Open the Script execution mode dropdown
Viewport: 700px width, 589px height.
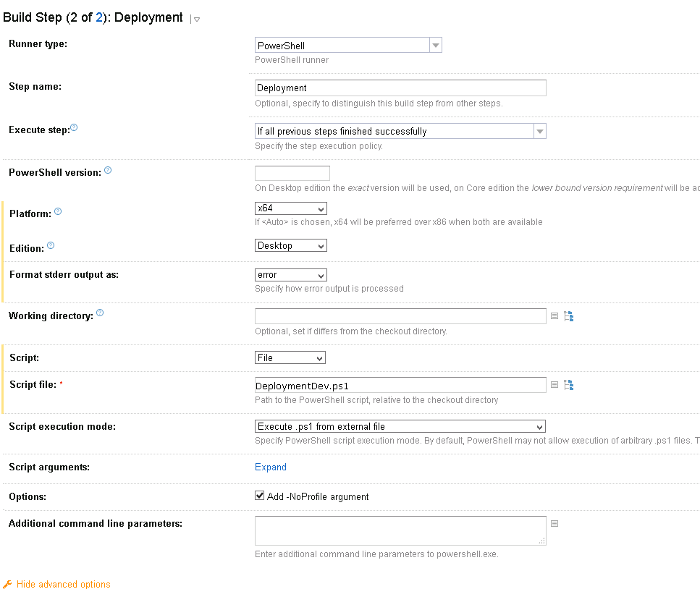pyautogui.click(x=400, y=427)
